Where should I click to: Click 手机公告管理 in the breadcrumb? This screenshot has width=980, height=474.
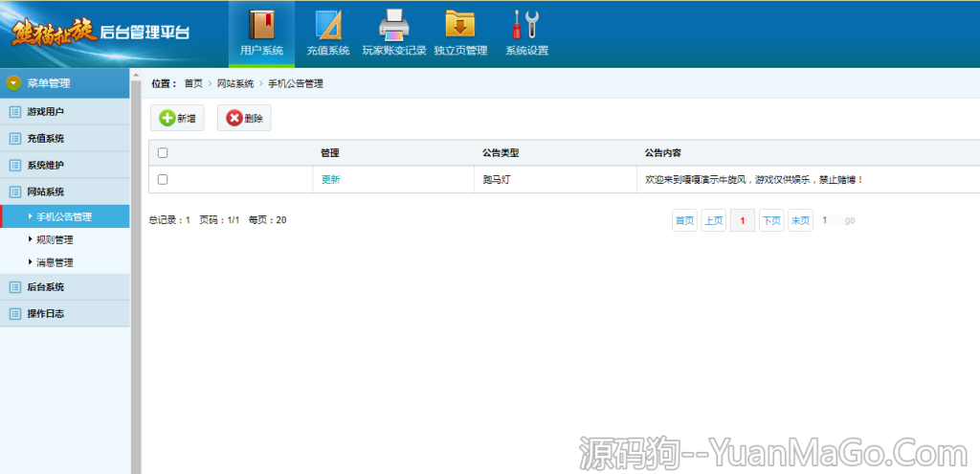coord(296,84)
